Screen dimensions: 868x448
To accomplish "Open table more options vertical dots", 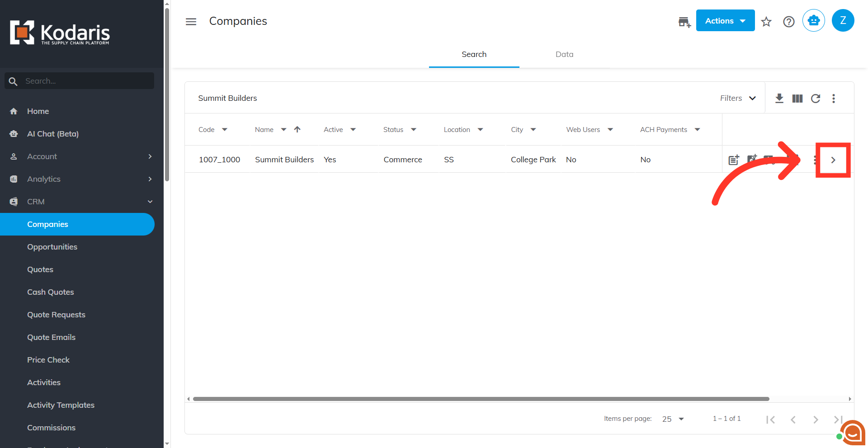I will pyautogui.click(x=834, y=99).
